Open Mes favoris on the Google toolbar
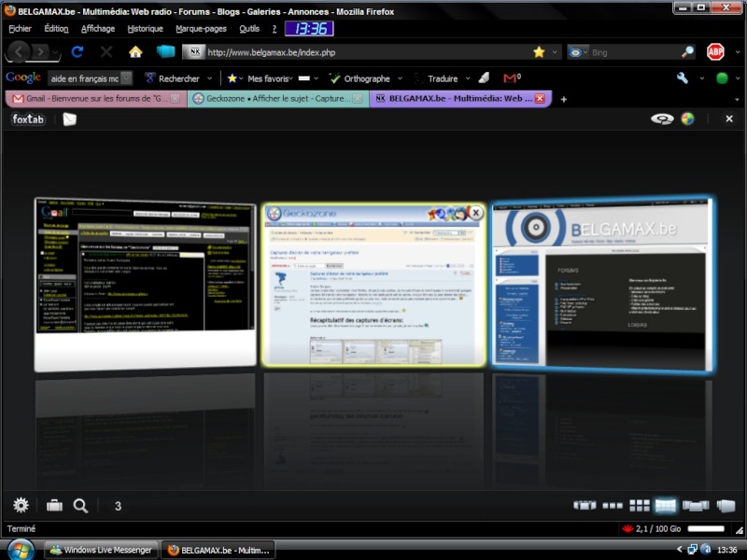The width and height of the screenshot is (747, 560). click(x=261, y=78)
